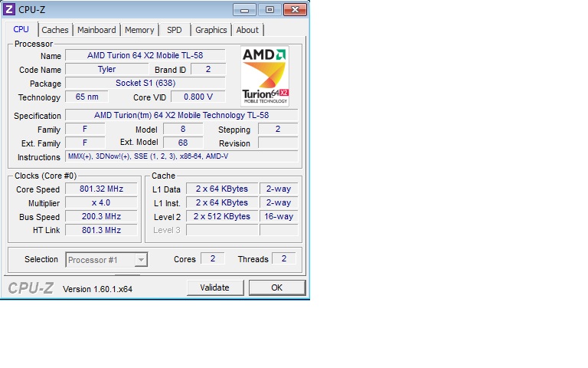588x368 pixels.
Task: Click the Core Speed value field
Action: click(x=101, y=189)
